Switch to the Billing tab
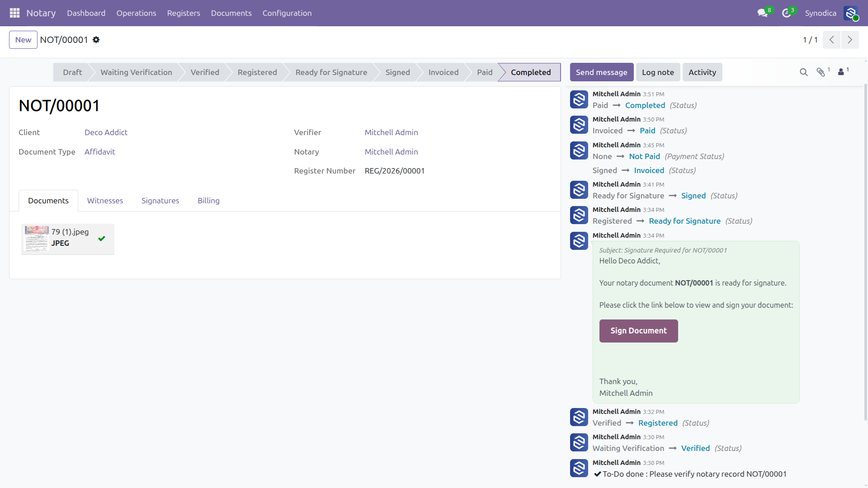Screen dimensions: 868x488 pos(208,201)
